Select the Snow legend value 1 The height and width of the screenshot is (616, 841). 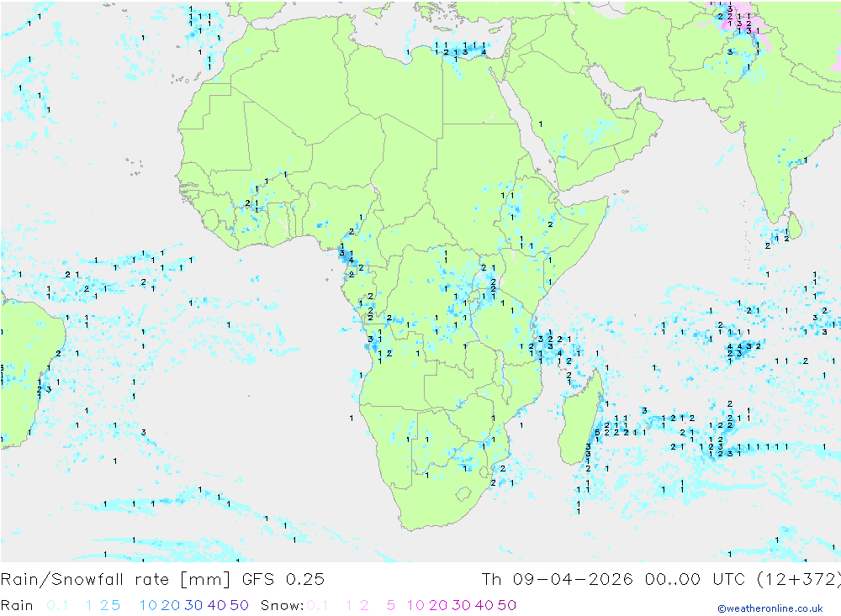tap(349, 605)
